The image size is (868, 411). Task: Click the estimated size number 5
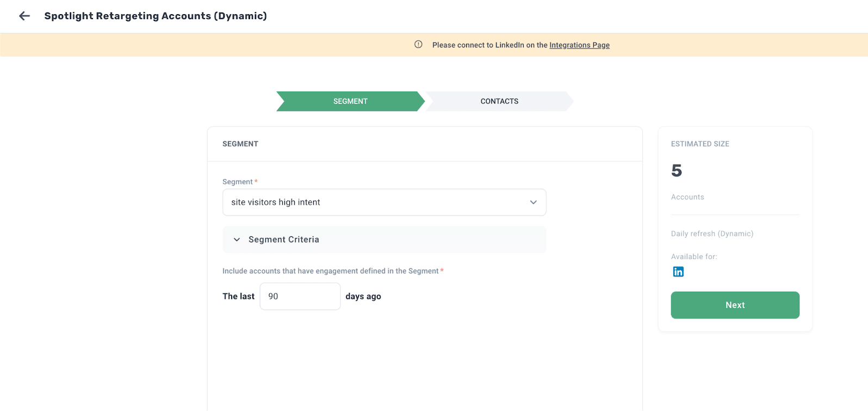pos(677,170)
